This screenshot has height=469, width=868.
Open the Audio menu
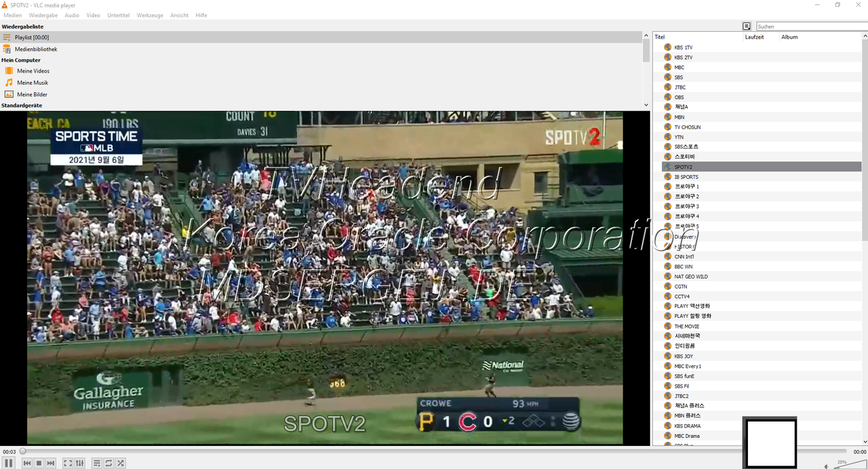(x=72, y=15)
